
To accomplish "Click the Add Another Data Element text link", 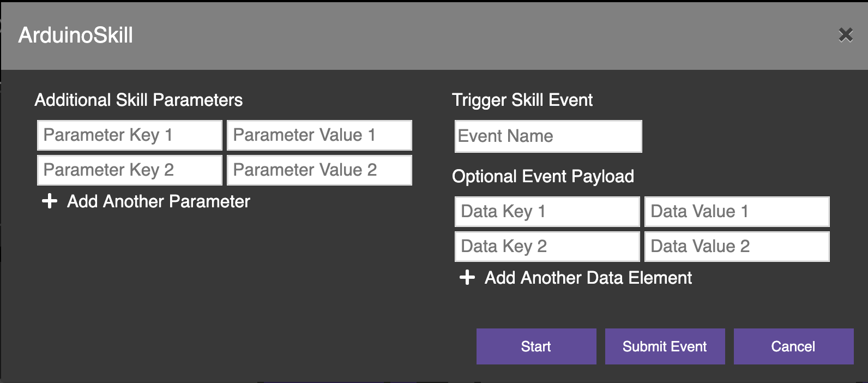I will 588,278.
